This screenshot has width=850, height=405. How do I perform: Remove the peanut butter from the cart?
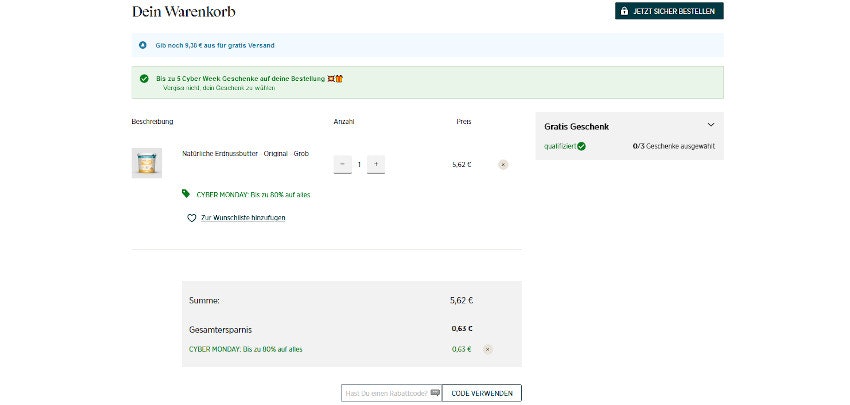(502, 164)
